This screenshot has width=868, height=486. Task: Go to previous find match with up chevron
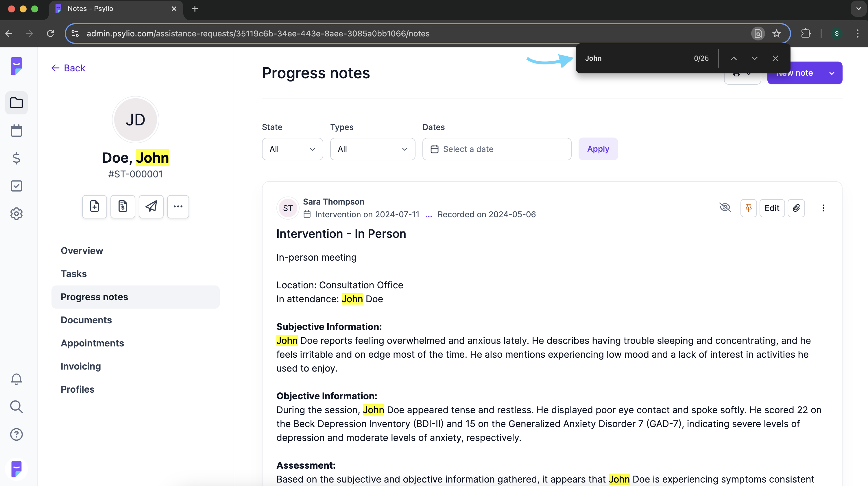click(x=734, y=58)
